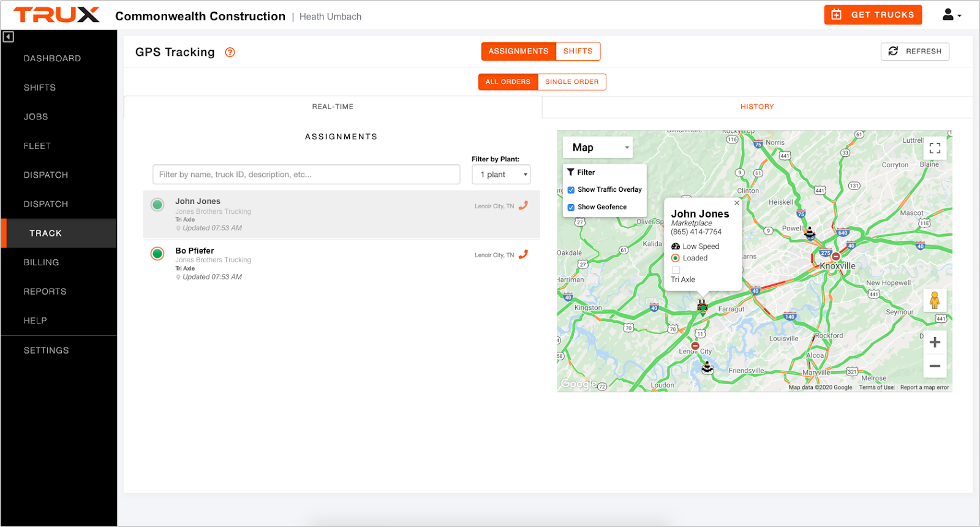Toggle Show Traffic Overlay checkbox
This screenshot has width=980, height=527.
571,190
